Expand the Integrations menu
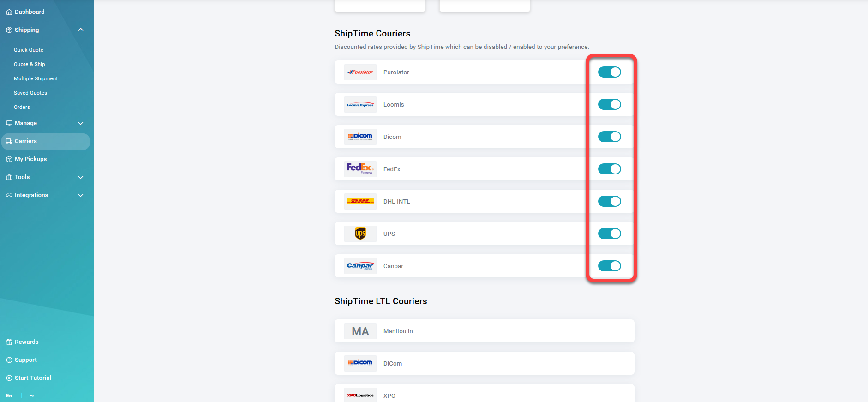 [x=80, y=195]
